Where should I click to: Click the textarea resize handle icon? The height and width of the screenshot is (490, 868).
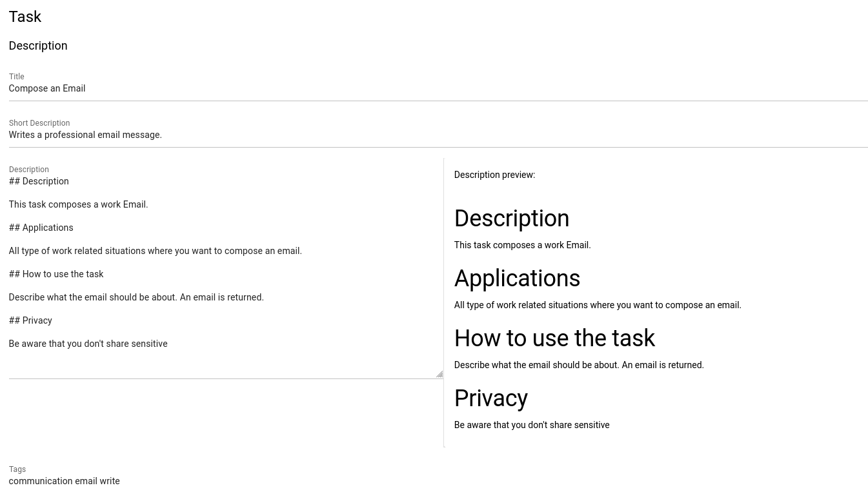tap(439, 374)
